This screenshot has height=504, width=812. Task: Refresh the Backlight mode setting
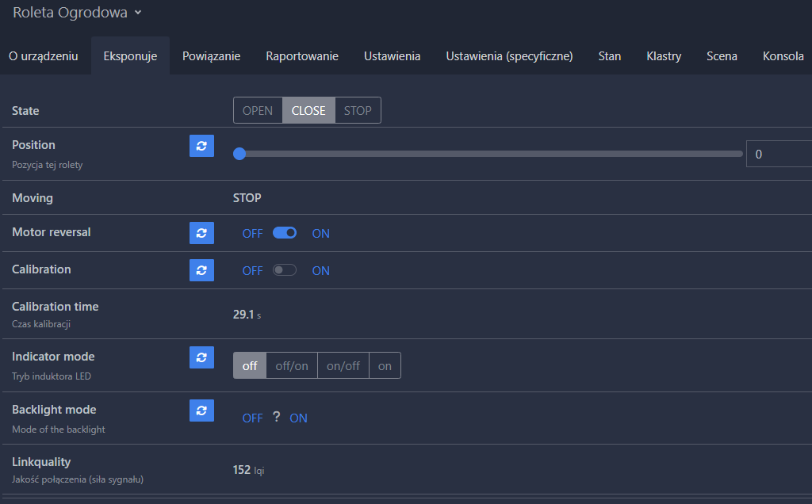[x=201, y=410]
